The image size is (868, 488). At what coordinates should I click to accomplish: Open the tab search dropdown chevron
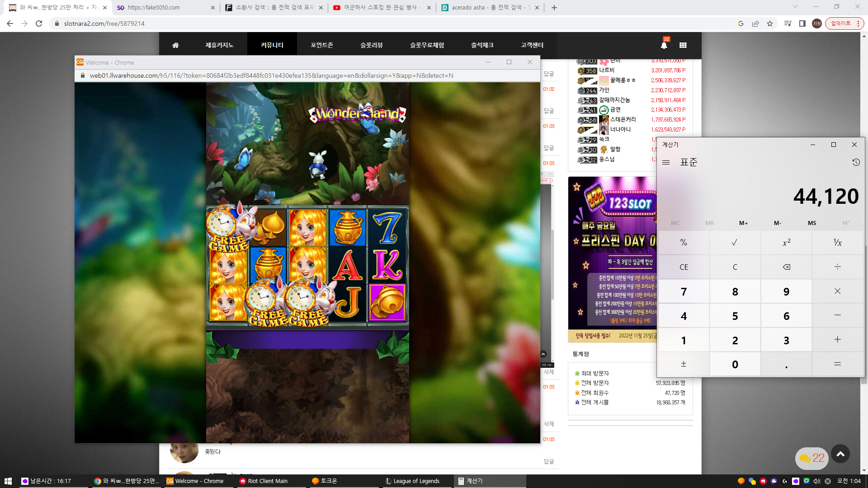click(x=795, y=7)
